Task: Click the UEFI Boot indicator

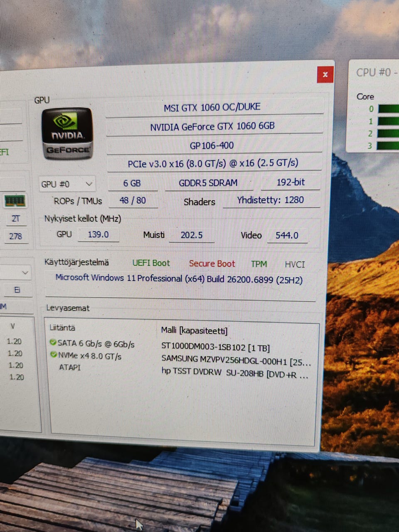Action: pos(151,263)
